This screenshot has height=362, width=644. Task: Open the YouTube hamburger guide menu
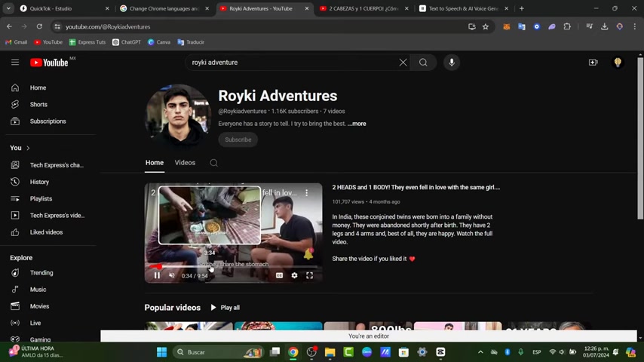[x=15, y=63]
